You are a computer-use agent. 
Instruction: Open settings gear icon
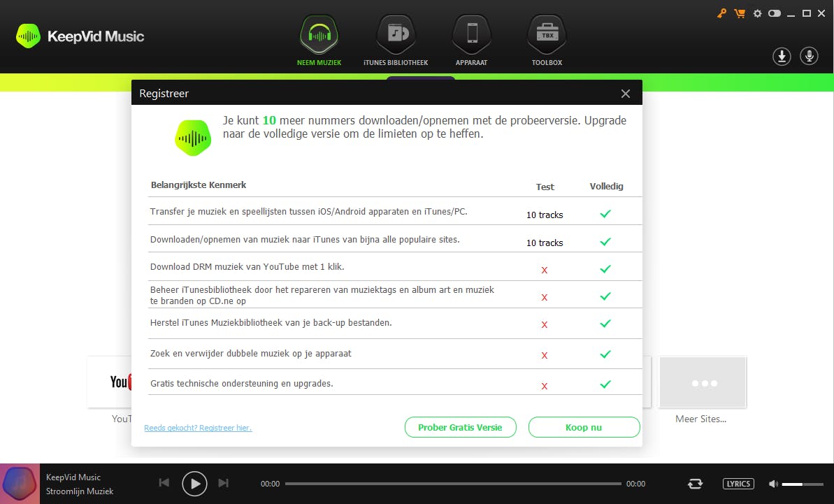click(757, 13)
